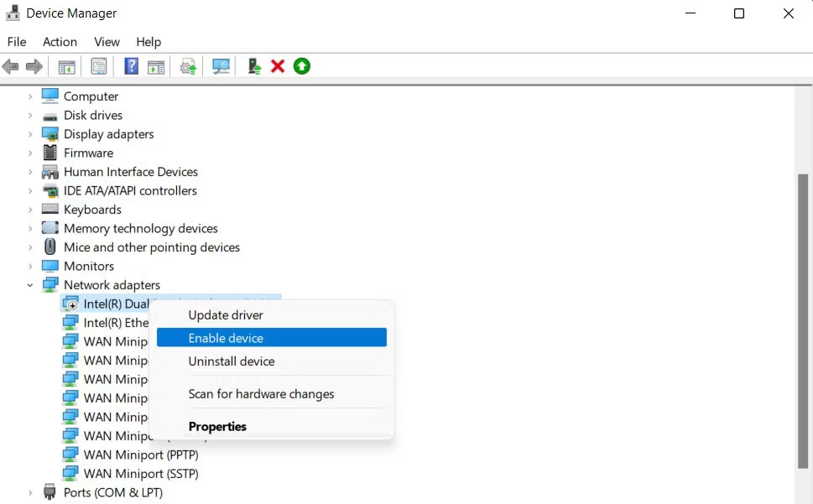The width and height of the screenshot is (813, 504).
Task: Expand the Ports (COM & LPT) node
Action: click(x=30, y=492)
